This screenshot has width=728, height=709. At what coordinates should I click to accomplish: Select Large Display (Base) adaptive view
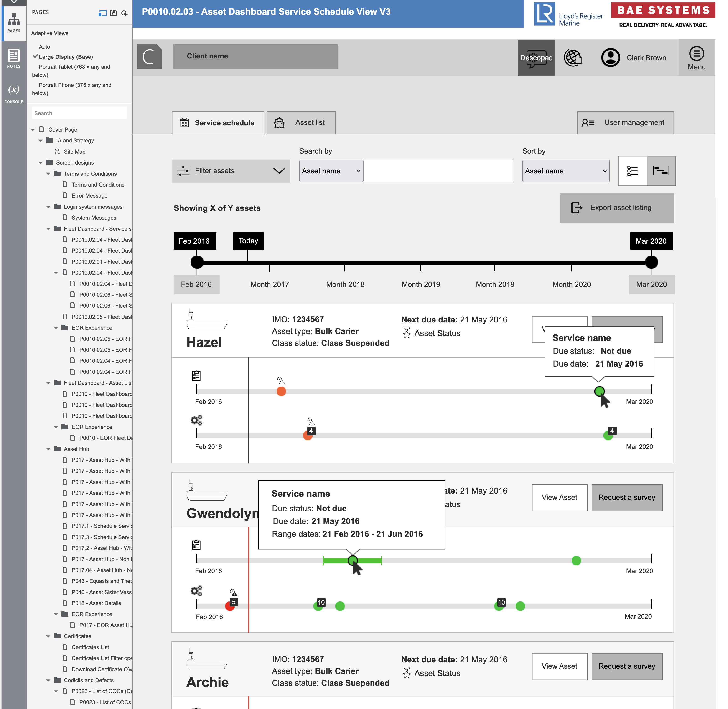66,57
